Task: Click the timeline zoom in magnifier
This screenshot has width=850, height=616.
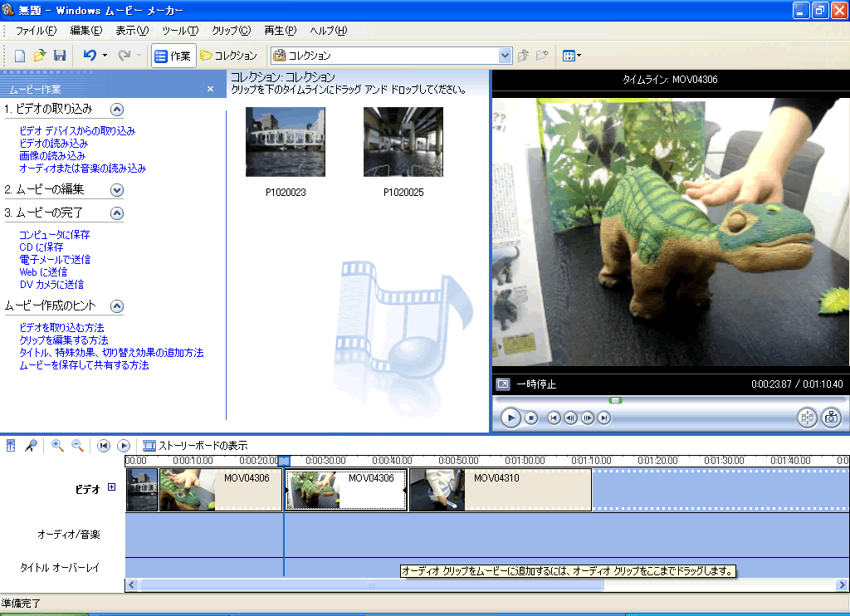Action: (x=57, y=446)
